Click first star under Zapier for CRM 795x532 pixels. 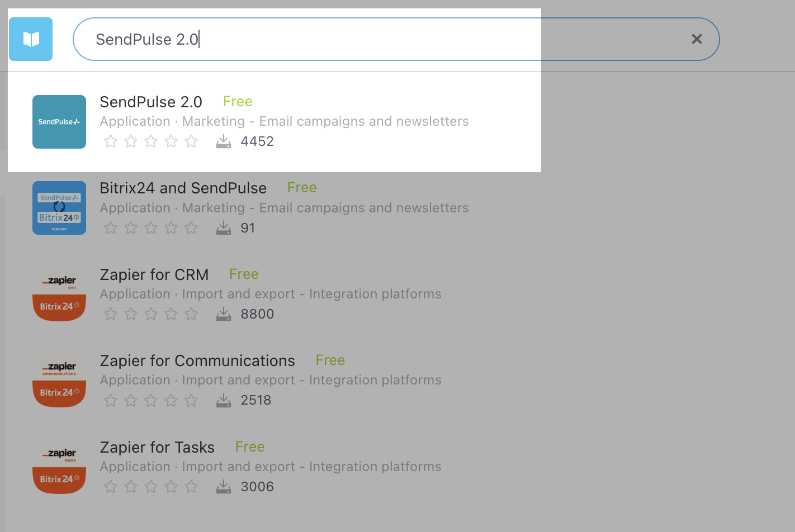tap(111, 314)
